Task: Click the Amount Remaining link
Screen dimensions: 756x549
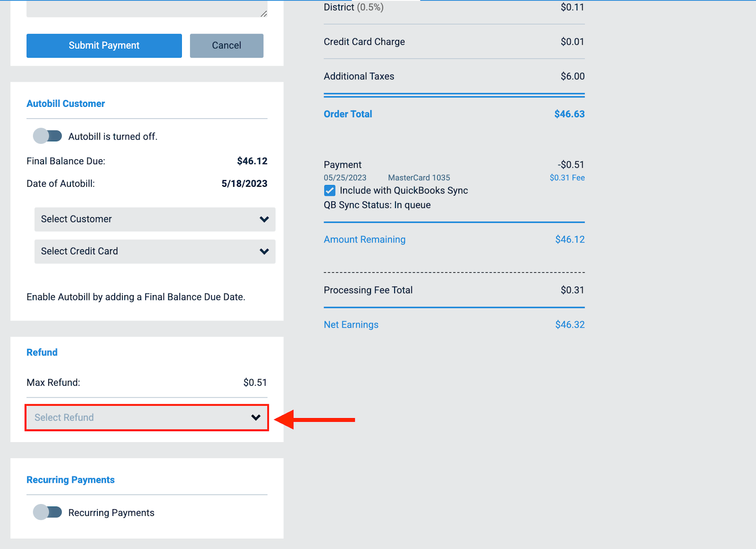Action: pyautogui.click(x=364, y=240)
